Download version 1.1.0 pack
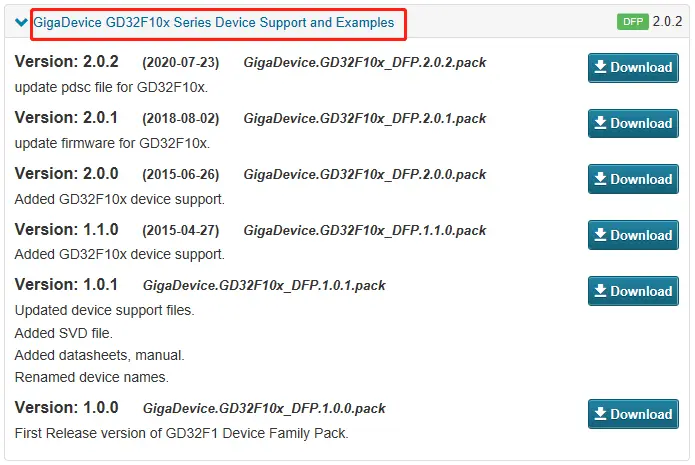This screenshot has height=465, width=695. 633,235
